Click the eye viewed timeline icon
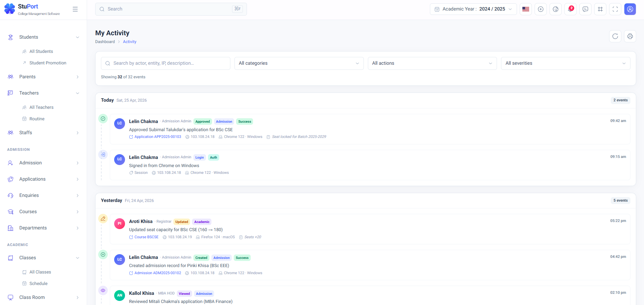644x305 pixels. pos(103,290)
